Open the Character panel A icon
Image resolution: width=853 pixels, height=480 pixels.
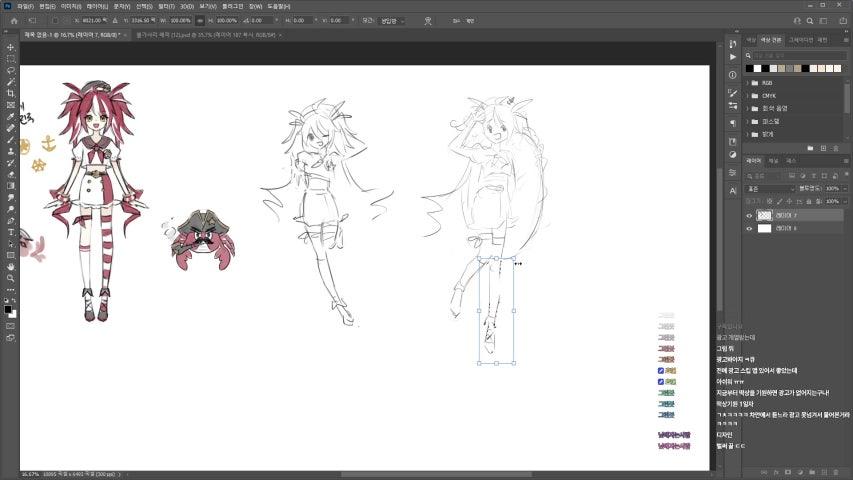pos(733,189)
